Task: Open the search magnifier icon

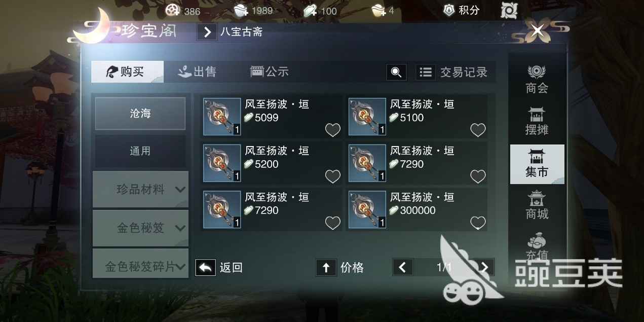Action: click(396, 72)
